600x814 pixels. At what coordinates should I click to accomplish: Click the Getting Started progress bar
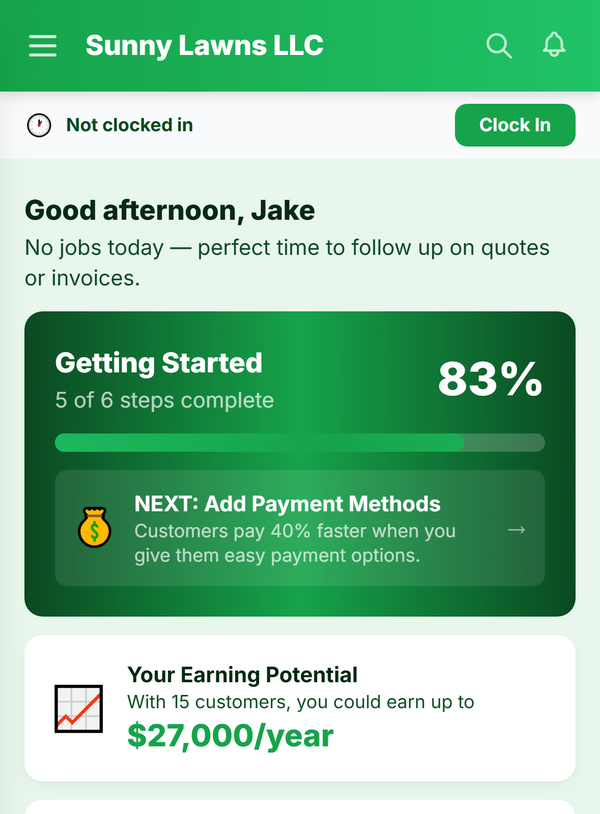pyautogui.click(x=300, y=443)
